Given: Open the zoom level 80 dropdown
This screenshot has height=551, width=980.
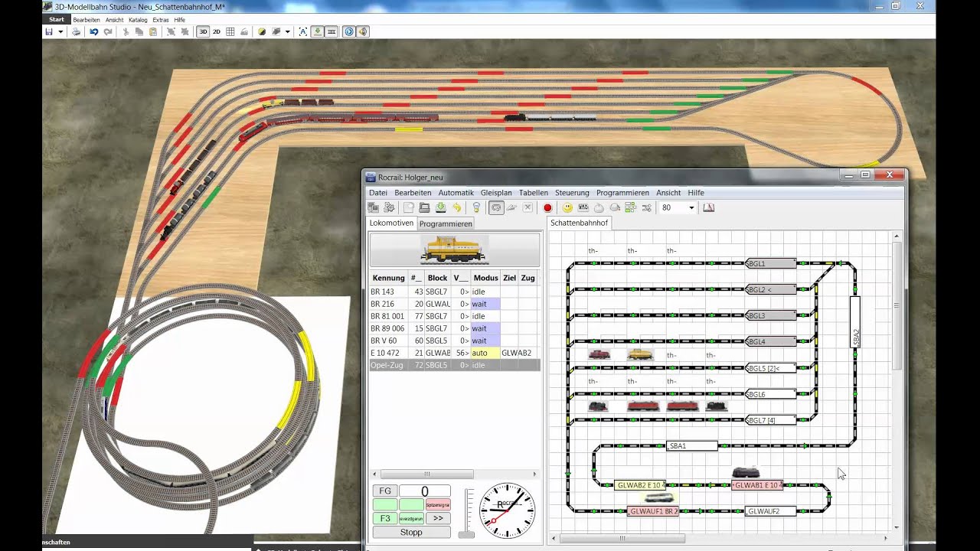Looking at the screenshot, I should [x=691, y=207].
